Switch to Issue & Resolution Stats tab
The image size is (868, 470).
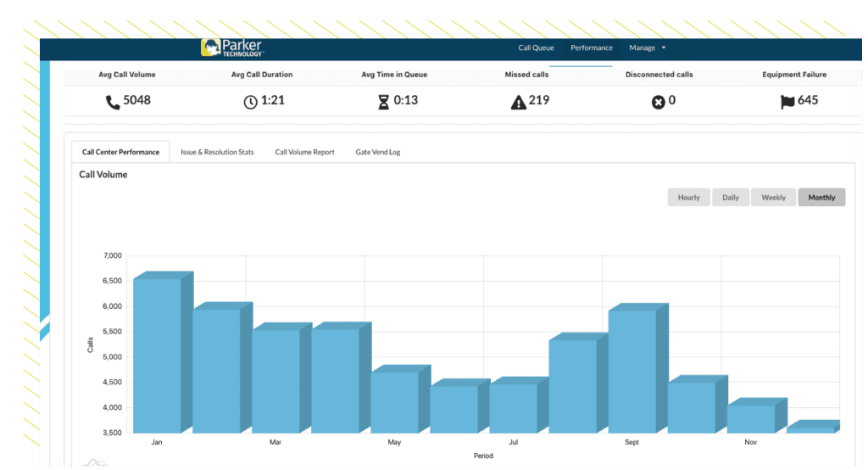tap(217, 153)
